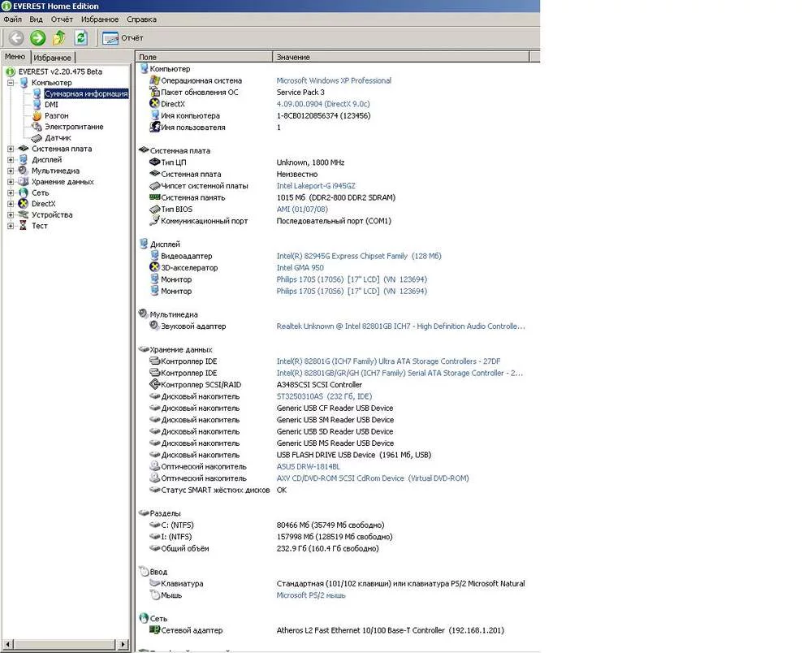The height and width of the screenshot is (653, 812).
Task: Open the Избранное menu
Action: [99, 19]
